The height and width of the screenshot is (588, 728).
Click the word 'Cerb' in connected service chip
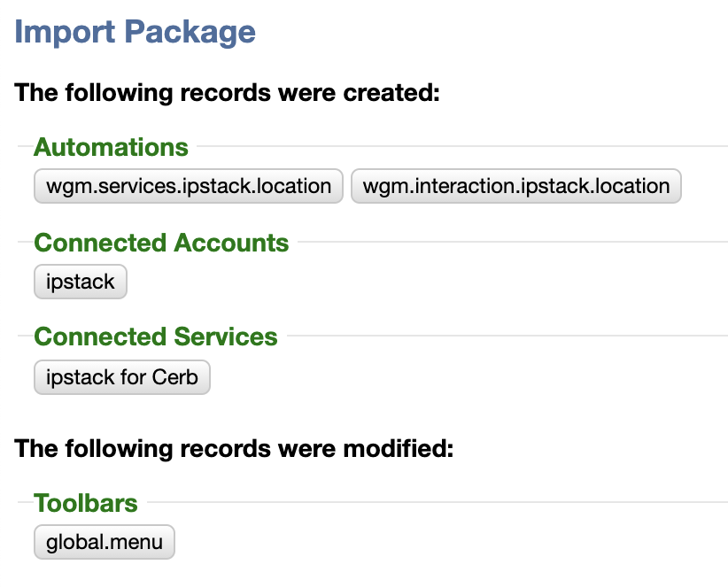[175, 377]
